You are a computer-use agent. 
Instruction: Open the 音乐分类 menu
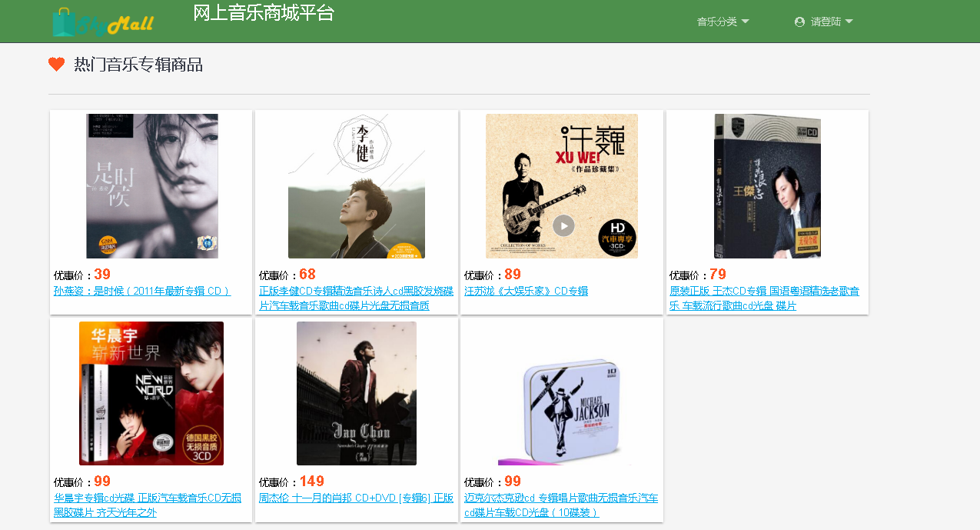pos(723,22)
